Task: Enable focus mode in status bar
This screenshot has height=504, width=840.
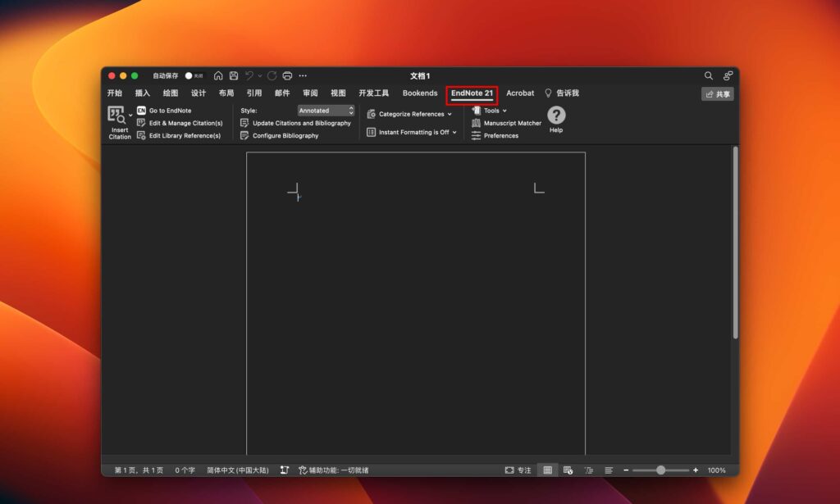Action: coord(521,470)
